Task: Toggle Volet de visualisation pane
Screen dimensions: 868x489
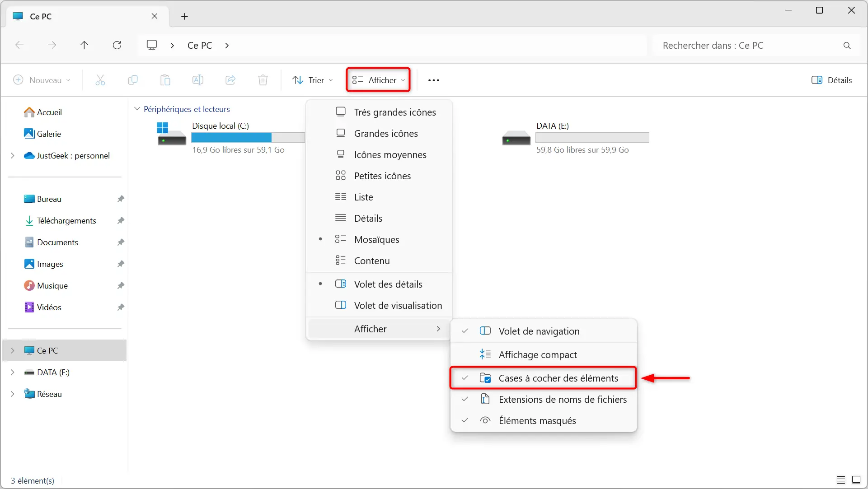Action: tap(379, 305)
